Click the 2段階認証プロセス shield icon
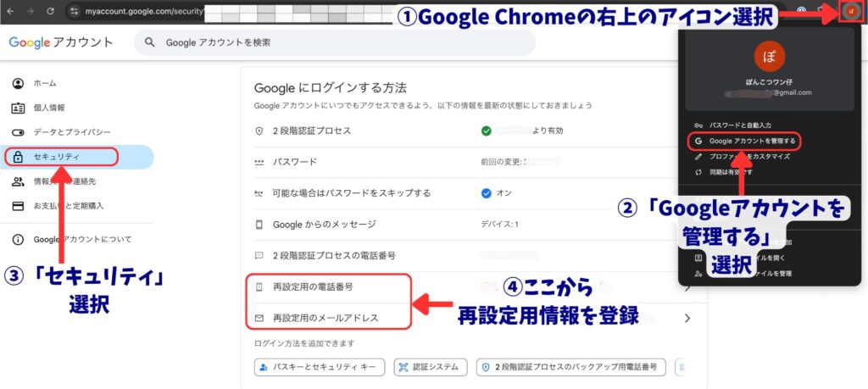868x389 pixels. tap(259, 131)
